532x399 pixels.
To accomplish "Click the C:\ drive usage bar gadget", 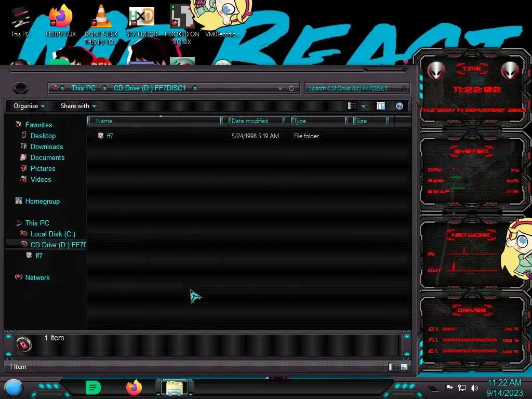I will click(474, 329).
